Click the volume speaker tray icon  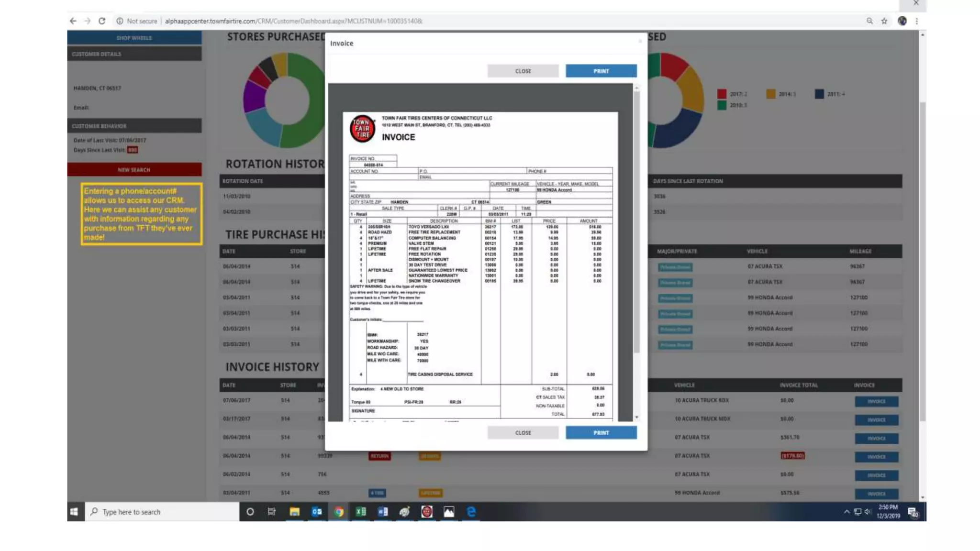(x=868, y=512)
